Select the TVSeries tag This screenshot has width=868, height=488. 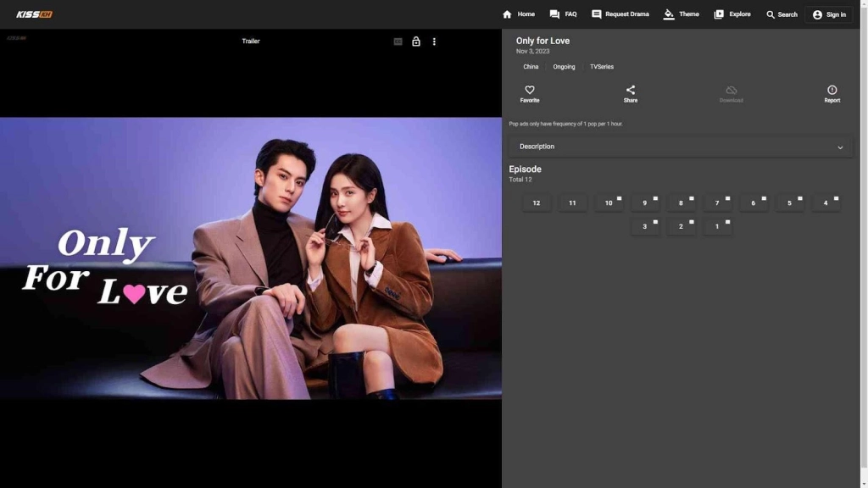(601, 67)
